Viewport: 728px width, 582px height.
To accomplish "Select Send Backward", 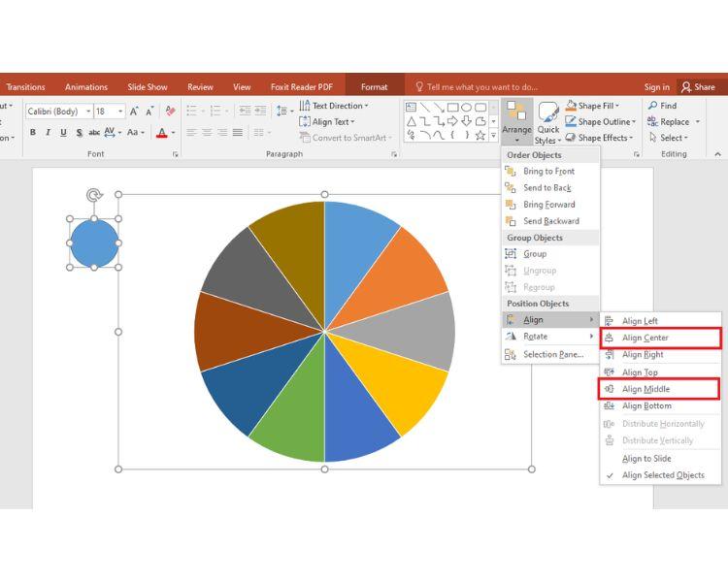I will coord(550,221).
